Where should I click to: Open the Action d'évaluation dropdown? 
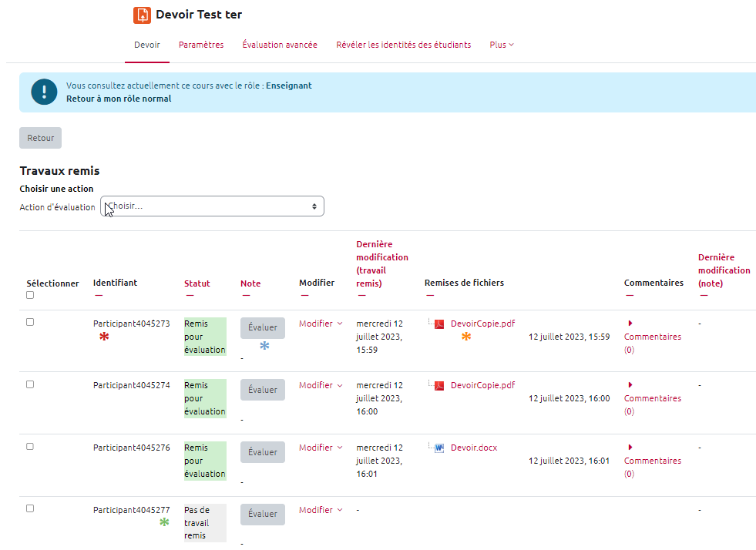pos(213,206)
